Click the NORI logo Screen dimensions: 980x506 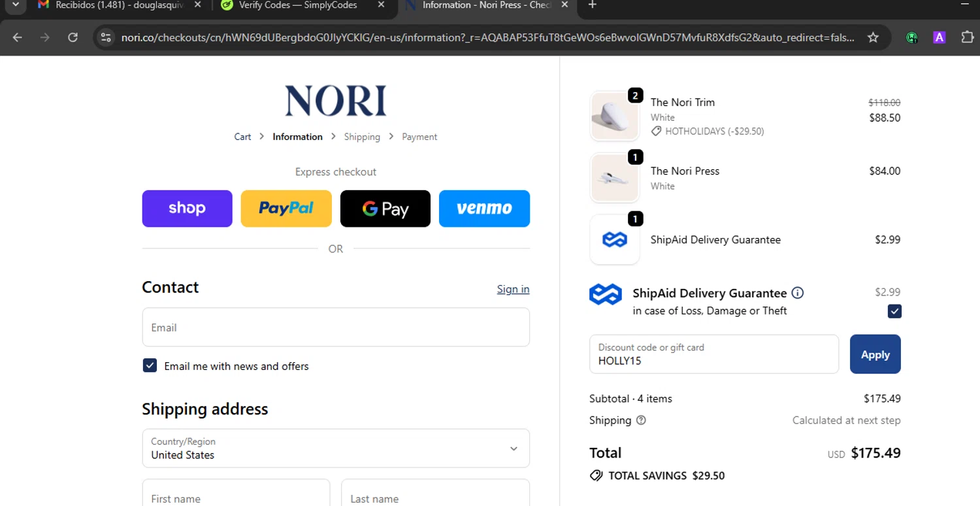click(336, 101)
